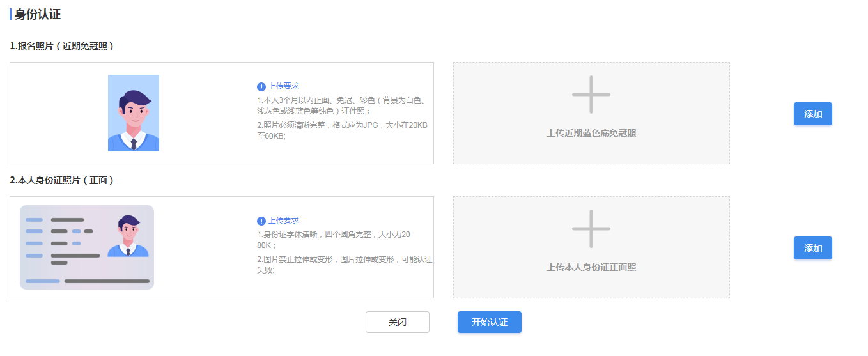Select the sample portrait photo image
The height and width of the screenshot is (356, 868).
coord(134,113)
